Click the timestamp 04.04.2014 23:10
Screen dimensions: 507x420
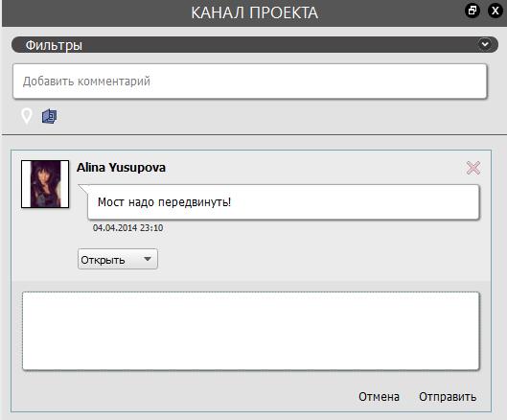pyautogui.click(x=127, y=228)
